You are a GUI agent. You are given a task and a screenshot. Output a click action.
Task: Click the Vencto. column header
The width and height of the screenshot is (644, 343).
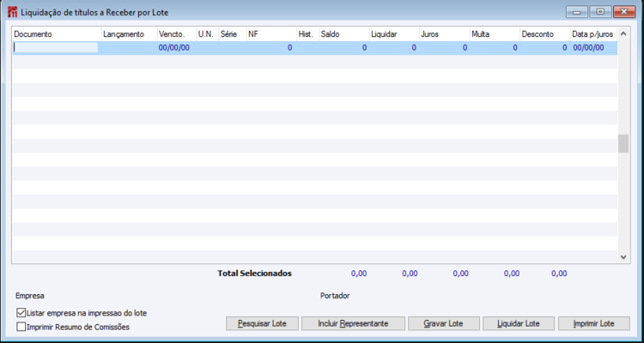click(x=177, y=34)
